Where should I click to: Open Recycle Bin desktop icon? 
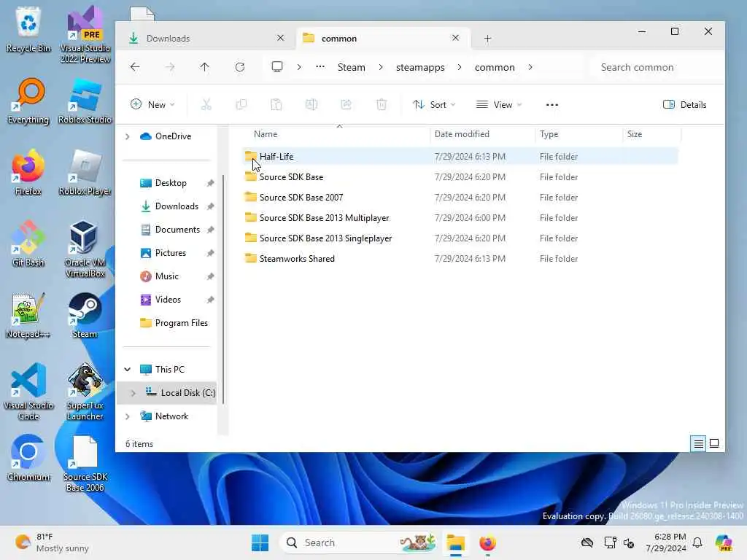point(28,30)
